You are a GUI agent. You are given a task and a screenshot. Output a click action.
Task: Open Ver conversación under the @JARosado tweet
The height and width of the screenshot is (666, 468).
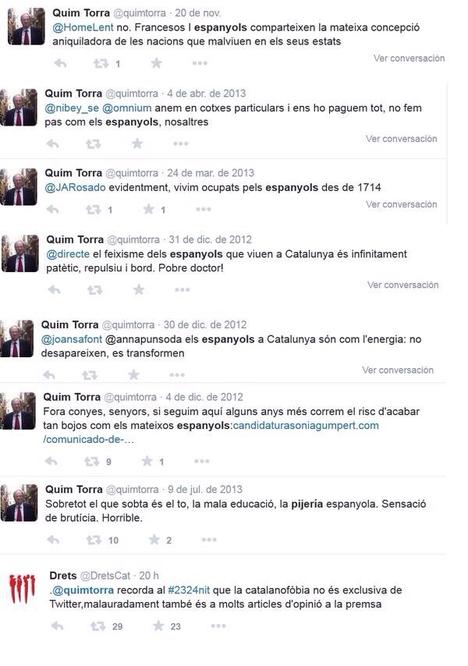coord(401,204)
